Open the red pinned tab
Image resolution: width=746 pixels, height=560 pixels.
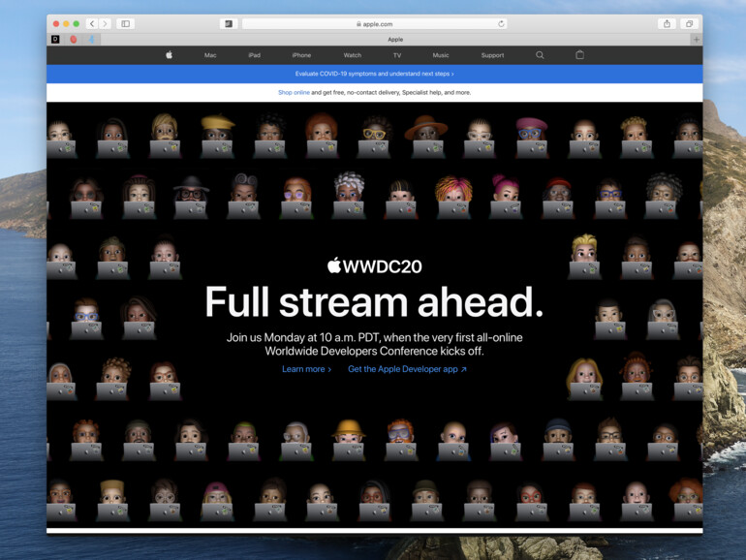pyautogui.click(x=74, y=40)
